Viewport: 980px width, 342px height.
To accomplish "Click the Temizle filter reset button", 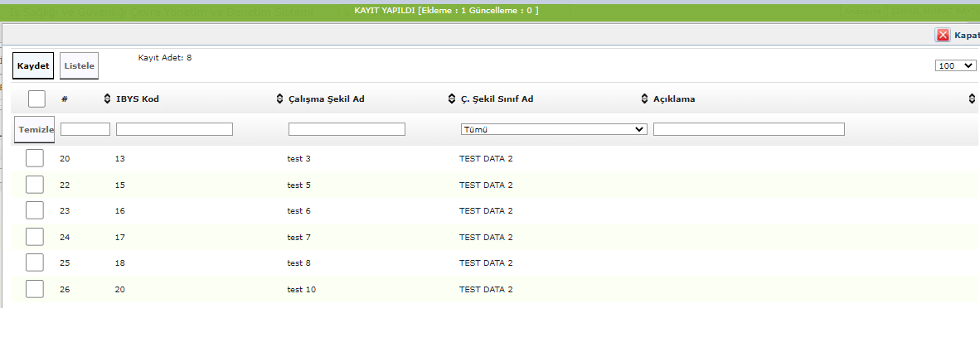I will tap(35, 129).
